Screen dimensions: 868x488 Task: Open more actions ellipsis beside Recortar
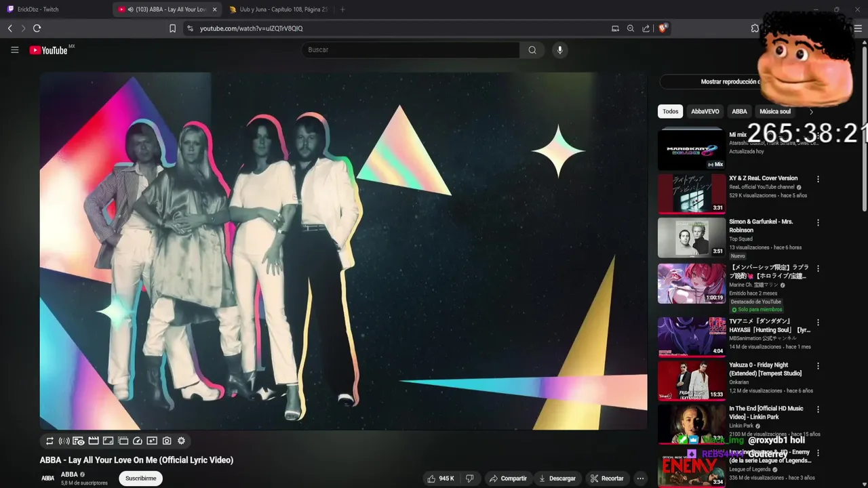coord(640,479)
